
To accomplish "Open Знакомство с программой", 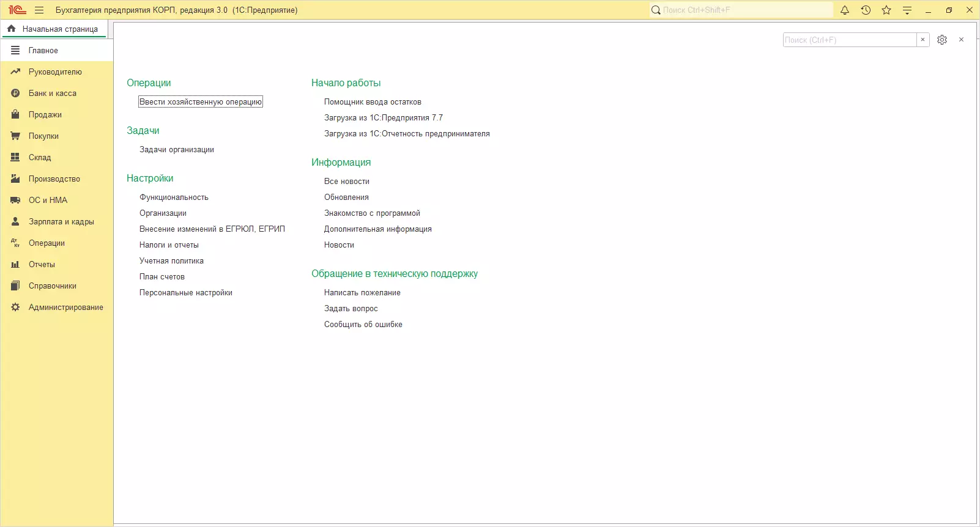I will (x=372, y=213).
